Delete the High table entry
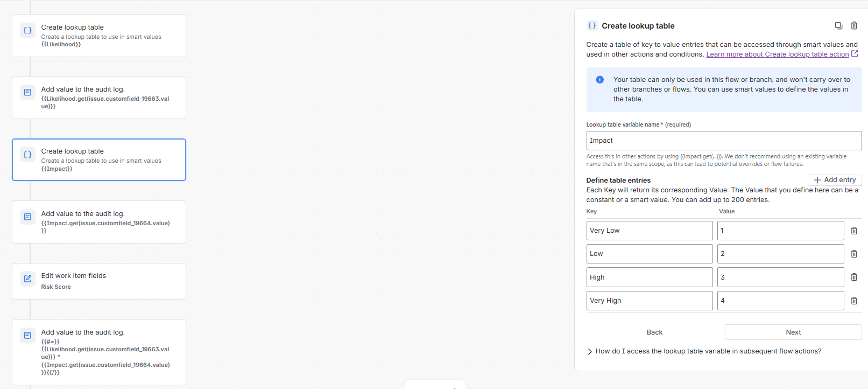 (x=854, y=277)
